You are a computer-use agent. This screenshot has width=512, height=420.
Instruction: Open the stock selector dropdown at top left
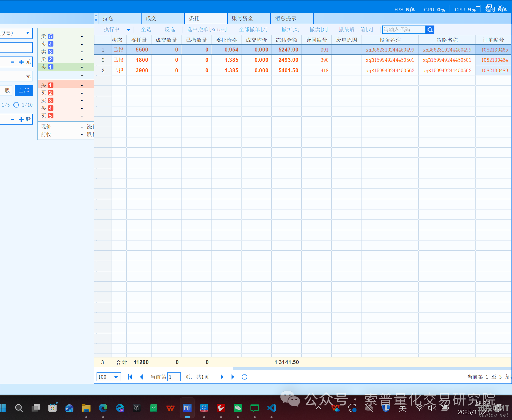click(x=27, y=33)
